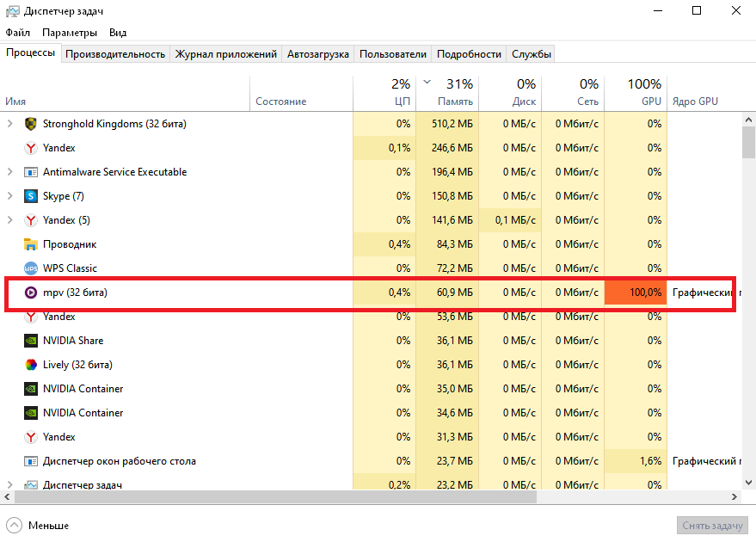Switch to the Службы tab
The image size is (756, 542).
(x=532, y=54)
